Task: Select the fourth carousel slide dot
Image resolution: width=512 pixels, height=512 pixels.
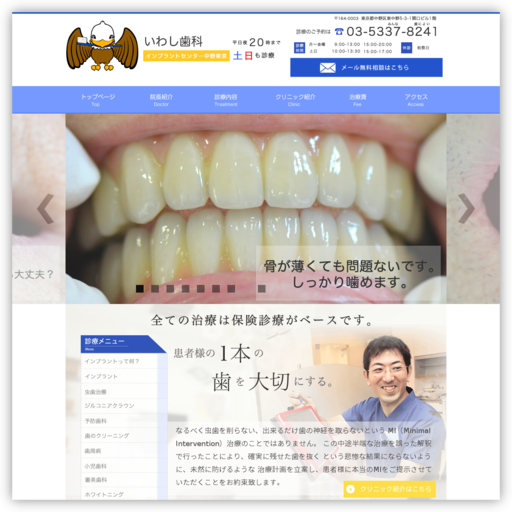Action: [186, 289]
